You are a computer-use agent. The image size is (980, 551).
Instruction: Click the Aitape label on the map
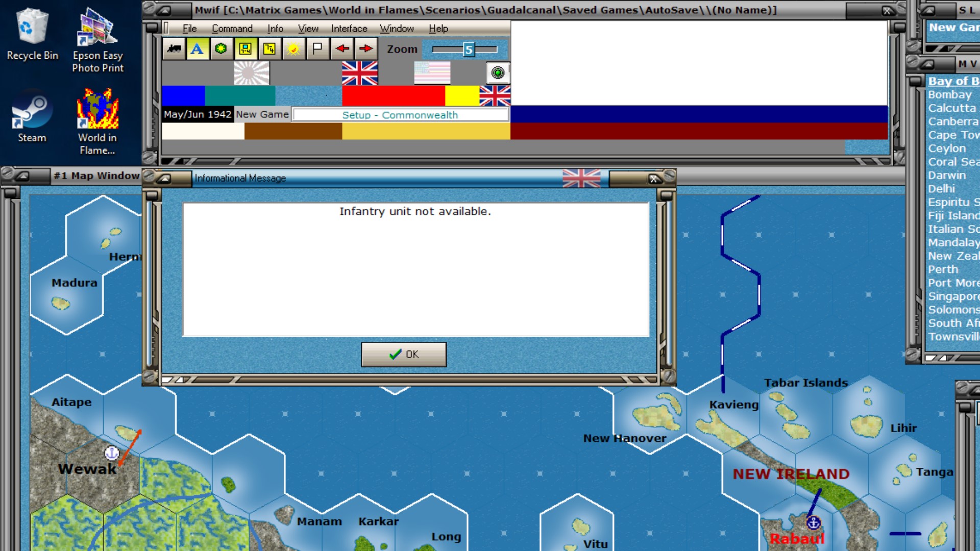coord(71,402)
